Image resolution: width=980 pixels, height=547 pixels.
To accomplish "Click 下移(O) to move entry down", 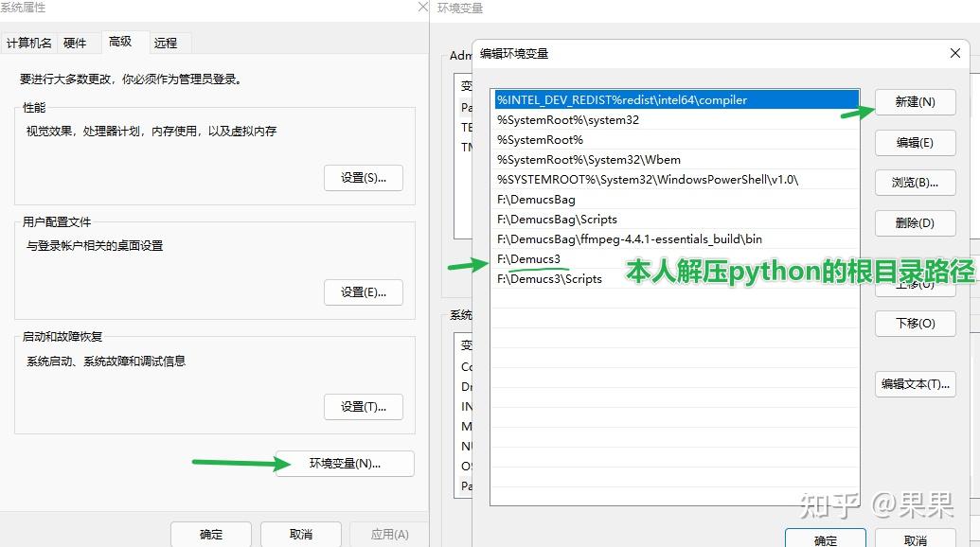I will click(915, 323).
